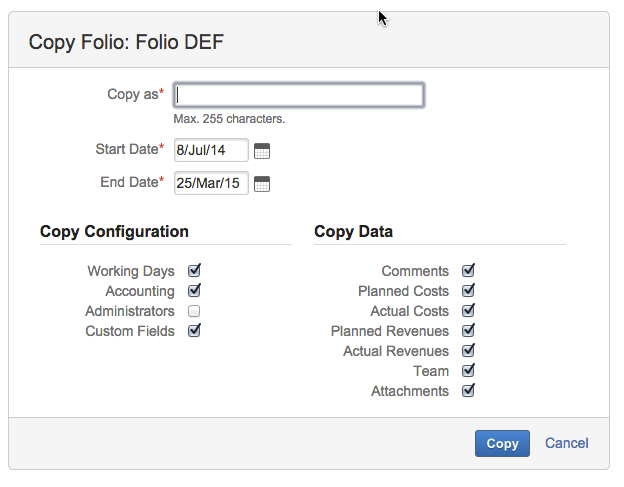
Task: Disable copying Planned Costs
Action: coord(468,291)
